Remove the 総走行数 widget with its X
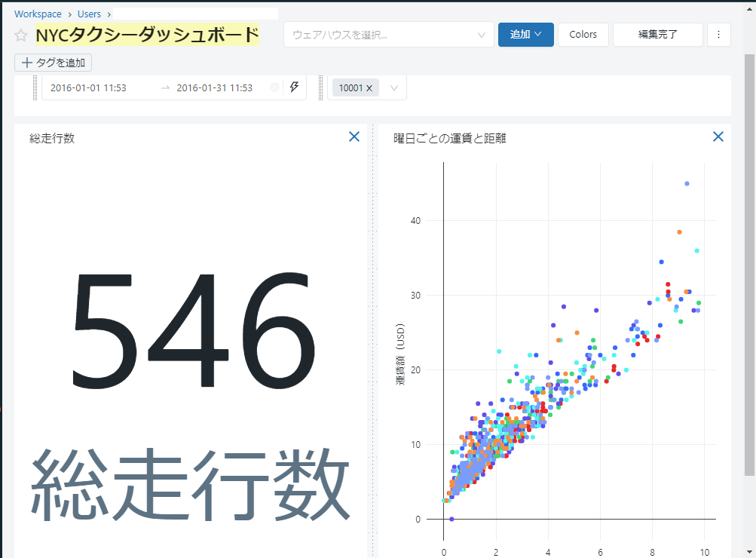This screenshot has width=756, height=558. pyautogui.click(x=354, y=137)
